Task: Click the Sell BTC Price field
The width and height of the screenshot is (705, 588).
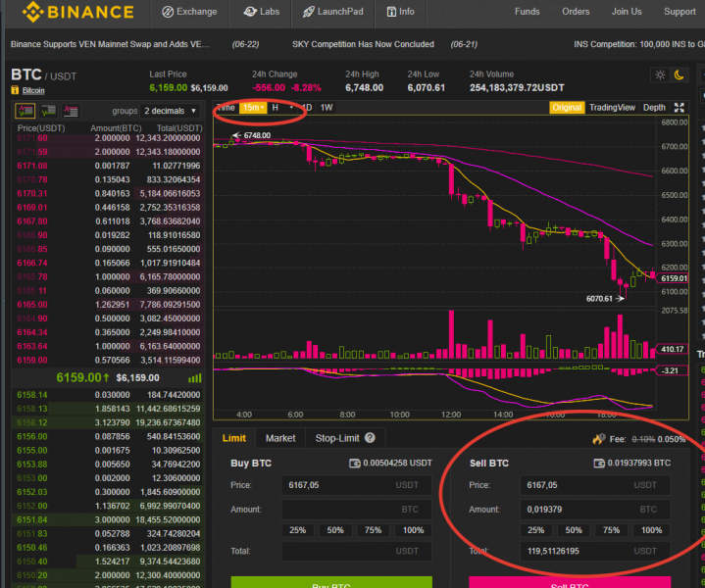Action: tap(595, 485)
